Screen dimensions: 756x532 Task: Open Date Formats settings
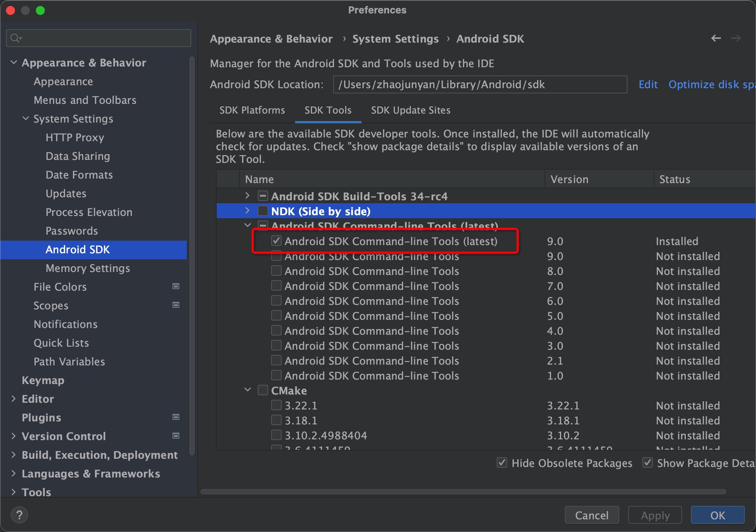tap(79, 175)
